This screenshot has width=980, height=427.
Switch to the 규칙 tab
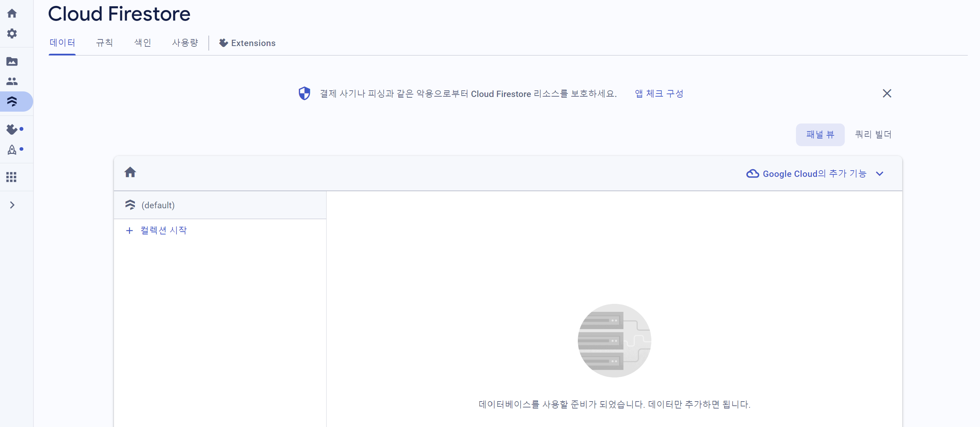coord(104,43)
